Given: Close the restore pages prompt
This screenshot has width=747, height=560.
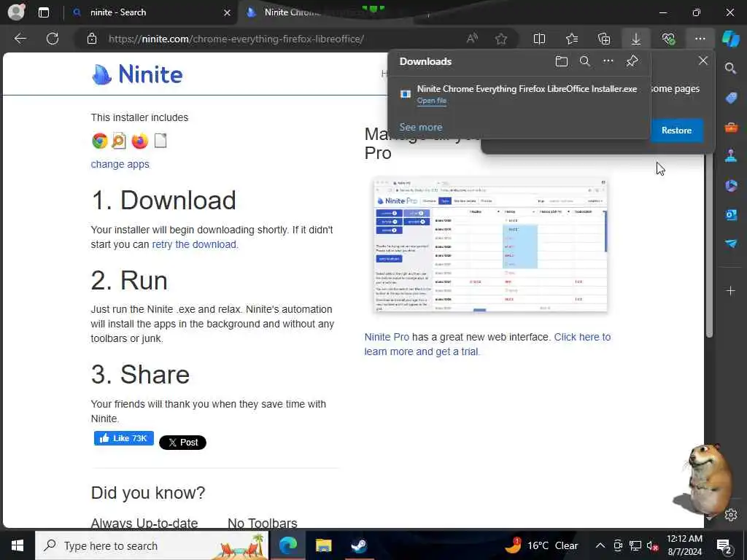Looking at the screenshot, I should pos(703,61).
